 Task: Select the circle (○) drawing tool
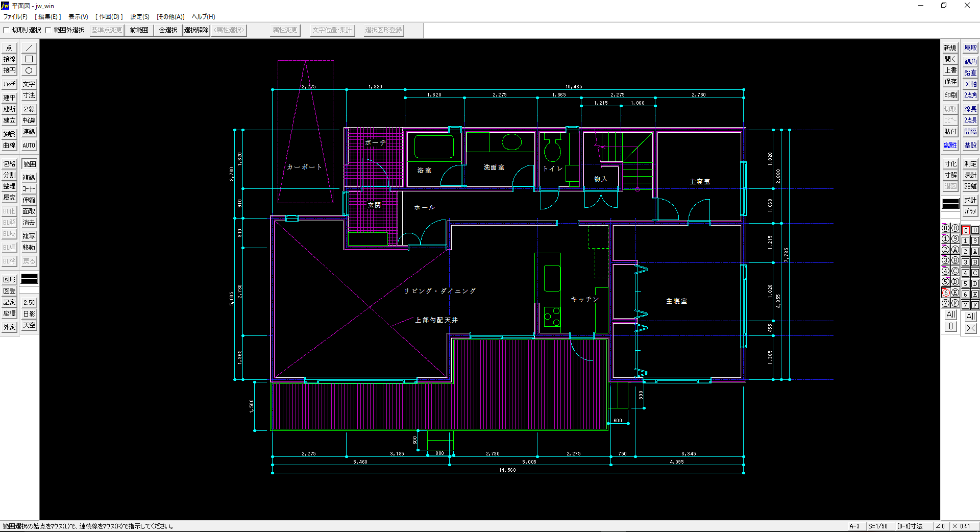tap(29, 70)
